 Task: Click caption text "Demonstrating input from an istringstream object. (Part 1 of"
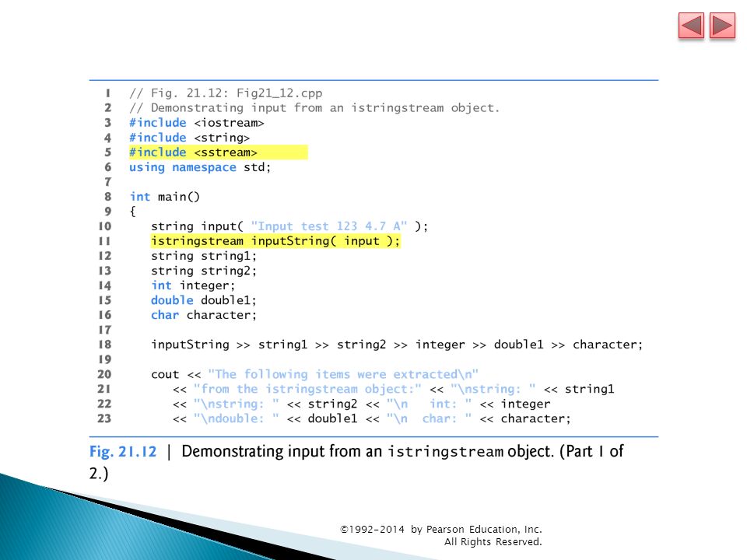402,451
